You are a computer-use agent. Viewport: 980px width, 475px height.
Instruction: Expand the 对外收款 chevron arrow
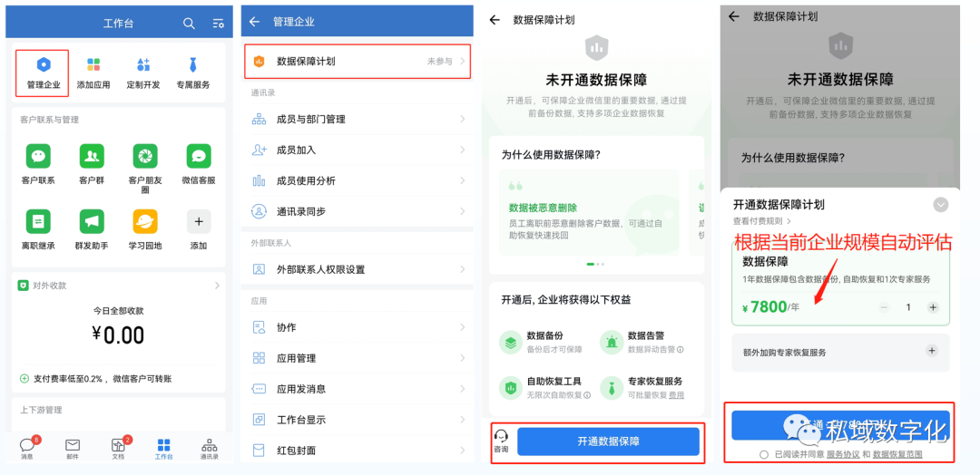pyautogui.click(x=217, y=286)
